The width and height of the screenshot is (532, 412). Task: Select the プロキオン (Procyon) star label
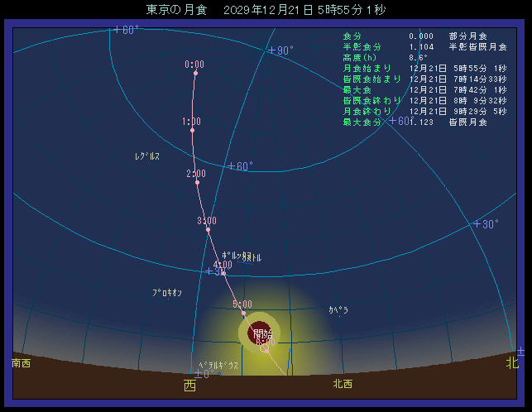pos(167,293)
